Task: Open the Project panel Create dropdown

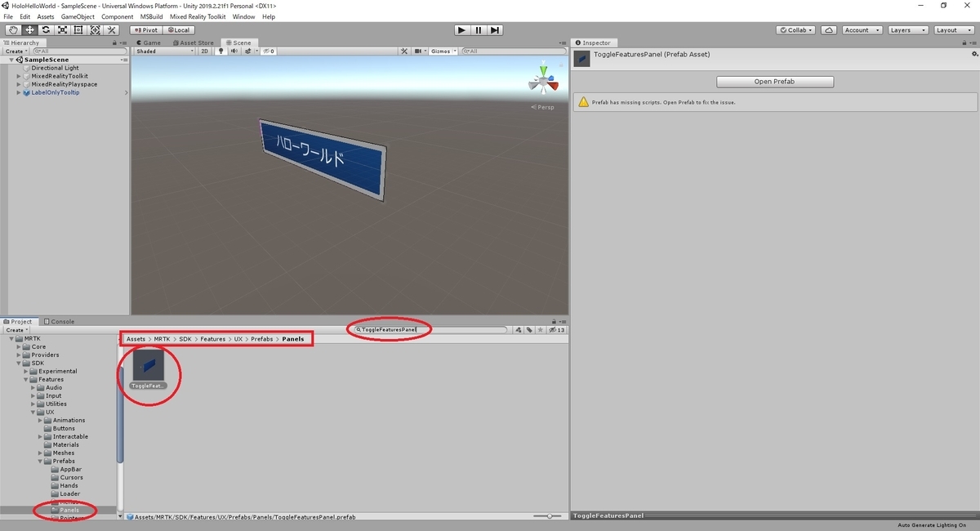Action: click(x=15, y=330)
